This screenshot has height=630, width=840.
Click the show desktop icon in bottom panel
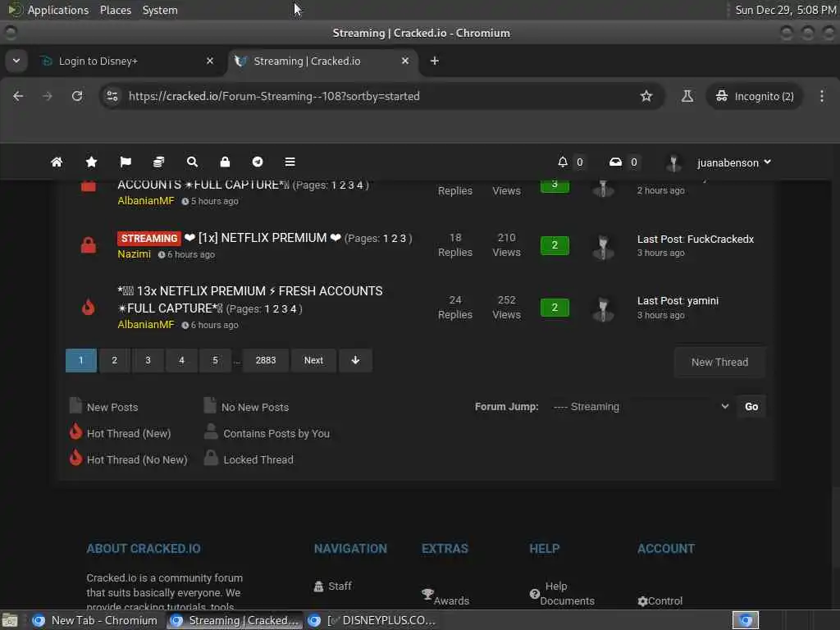pyautogui.click(x=10, y=621)
